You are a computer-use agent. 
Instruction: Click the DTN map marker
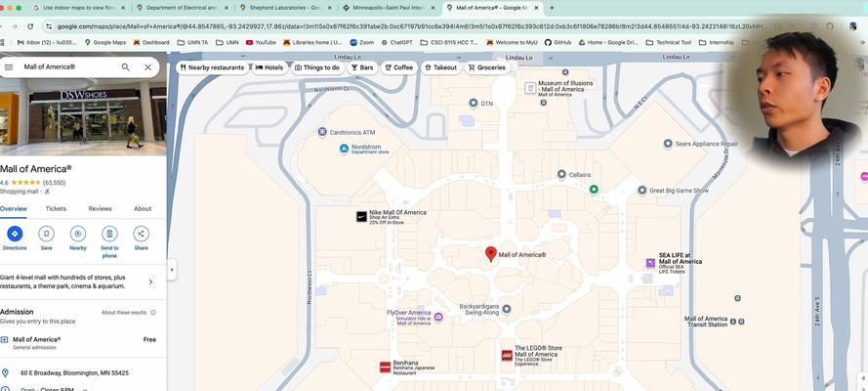474,103
